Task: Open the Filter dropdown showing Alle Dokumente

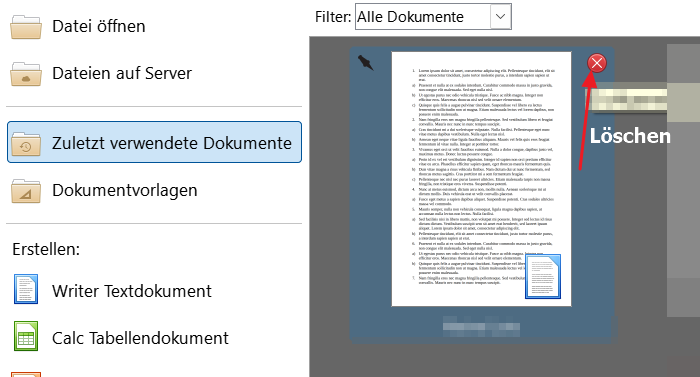Action: click(433, 17)
